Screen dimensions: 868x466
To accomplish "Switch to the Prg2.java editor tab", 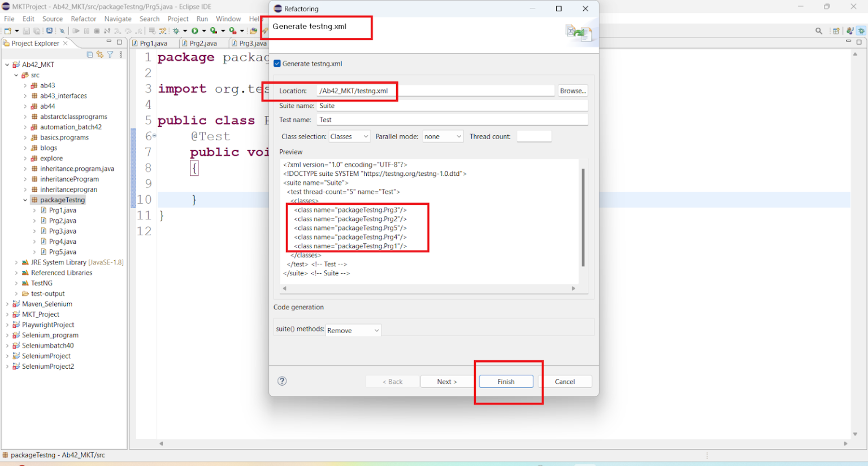I will click(x=203, y=43).
